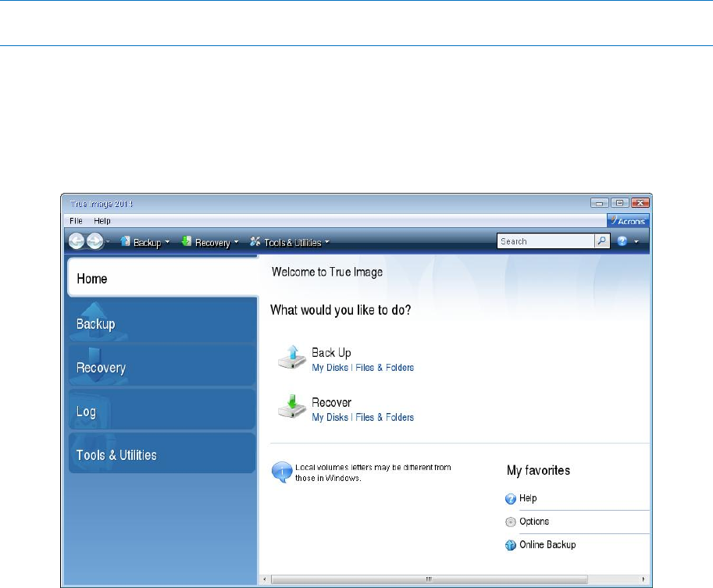Click the Backup toolbar icon

pyautogui.click(x=125, y=241)
